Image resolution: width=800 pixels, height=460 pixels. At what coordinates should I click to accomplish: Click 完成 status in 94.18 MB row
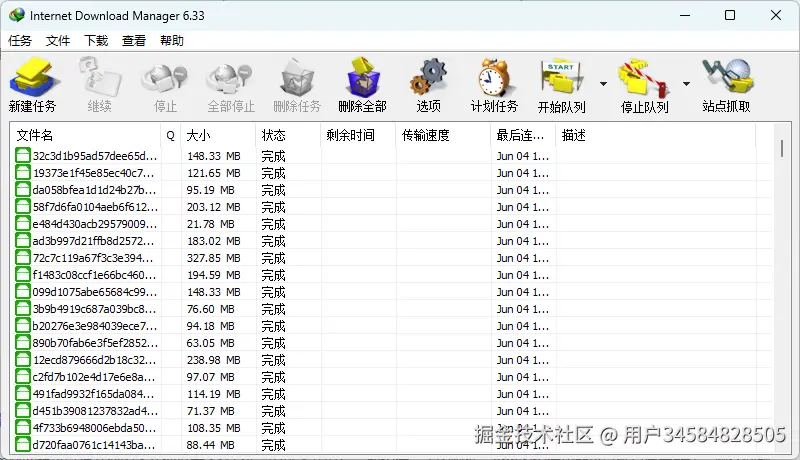pyautogui.click(x=273, y=326)
